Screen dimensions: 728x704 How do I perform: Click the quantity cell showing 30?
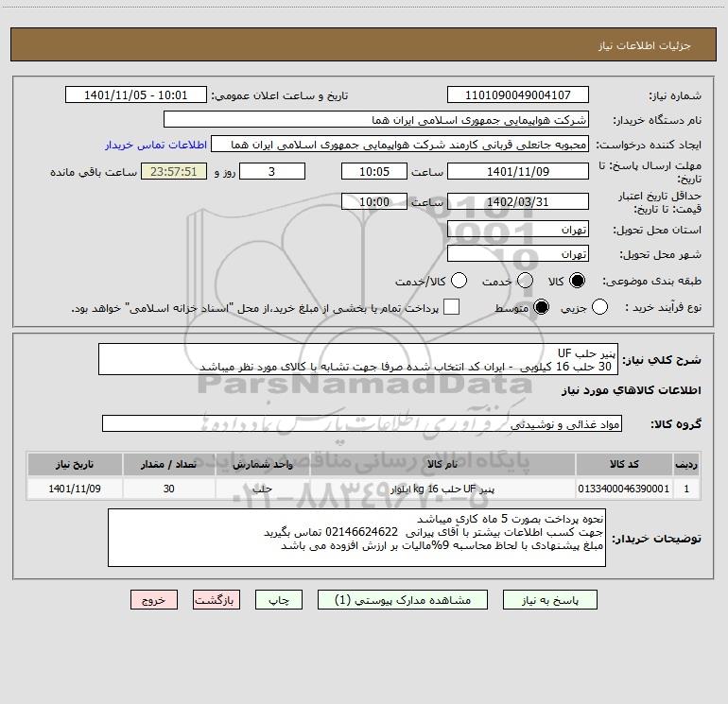click(x=169, y=489)
